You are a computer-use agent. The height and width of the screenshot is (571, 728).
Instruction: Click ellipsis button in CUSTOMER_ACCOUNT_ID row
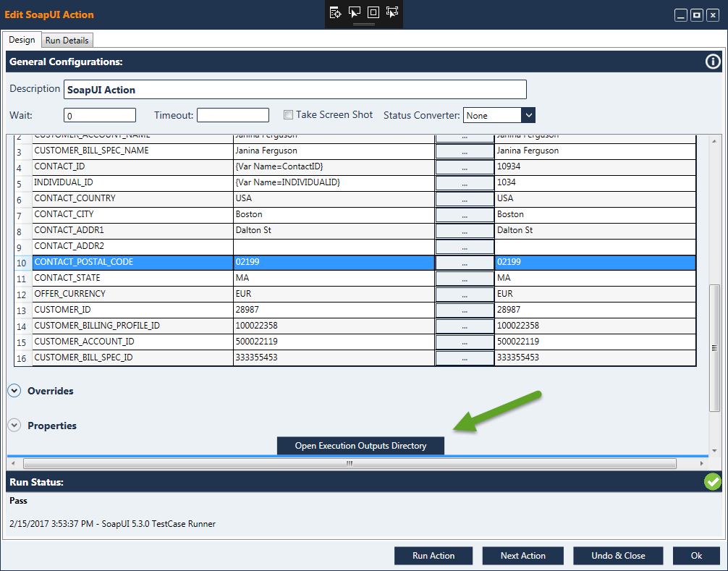tap(465, 342)
